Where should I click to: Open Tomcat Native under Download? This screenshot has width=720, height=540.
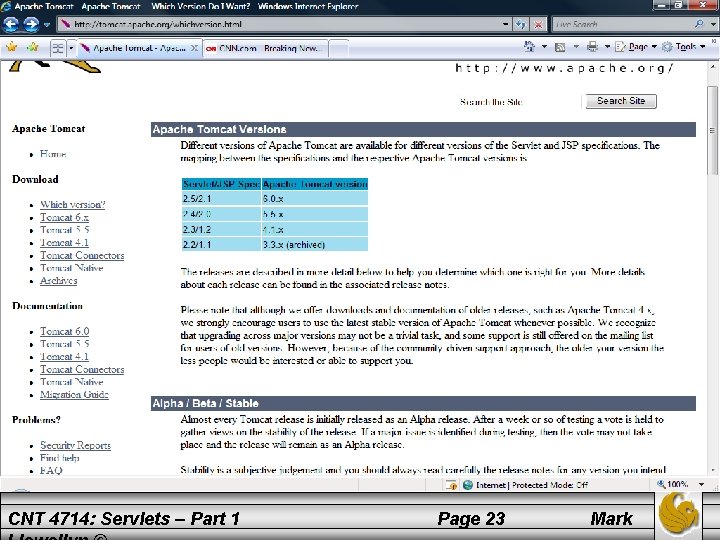71,268
